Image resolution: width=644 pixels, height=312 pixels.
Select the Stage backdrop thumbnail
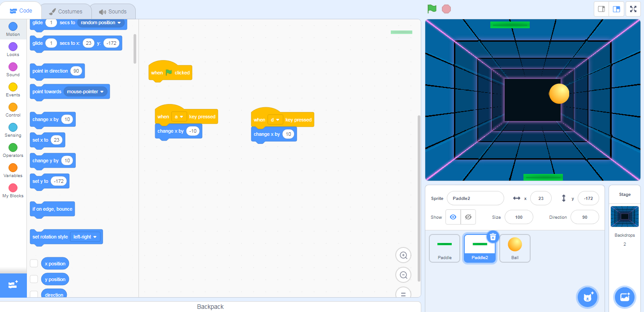(x=625, y=217)
